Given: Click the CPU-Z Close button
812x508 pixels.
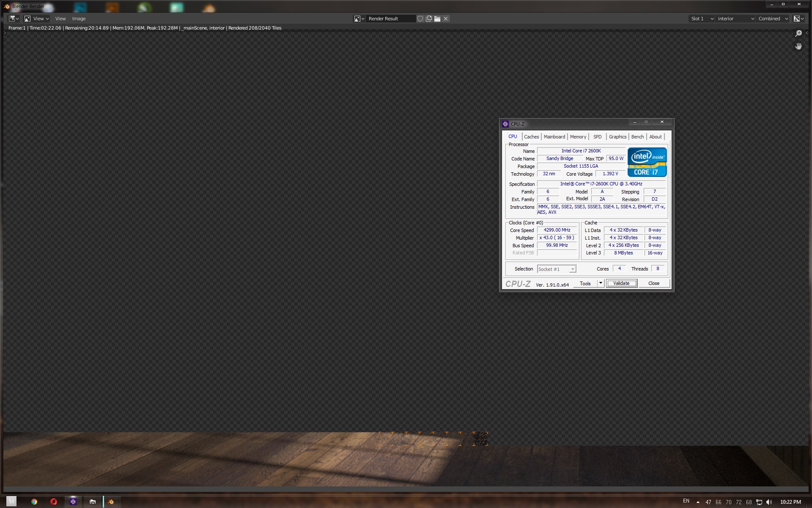Looking at the screenshot, I should pos(653,283).
